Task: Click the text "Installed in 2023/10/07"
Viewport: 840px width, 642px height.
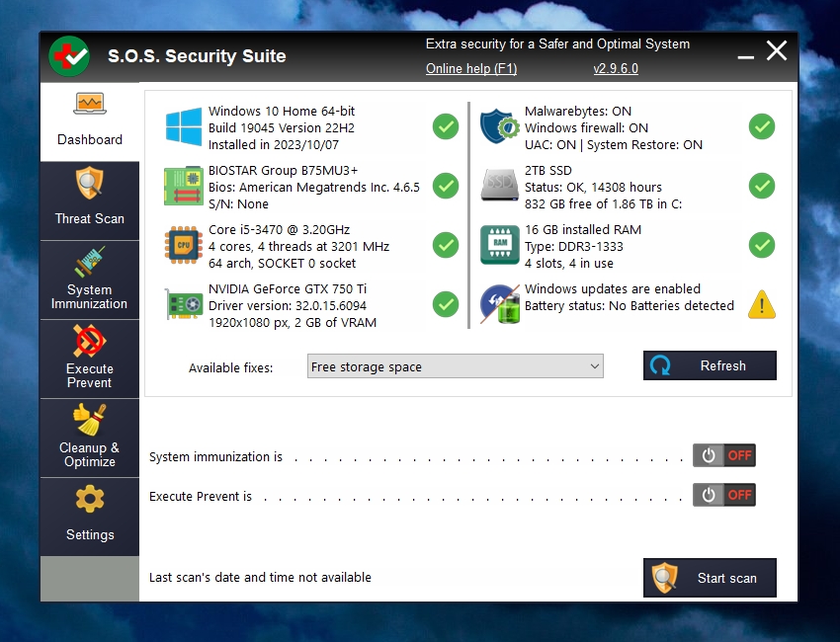Action: pyautogui.click(x=273, y=144)
